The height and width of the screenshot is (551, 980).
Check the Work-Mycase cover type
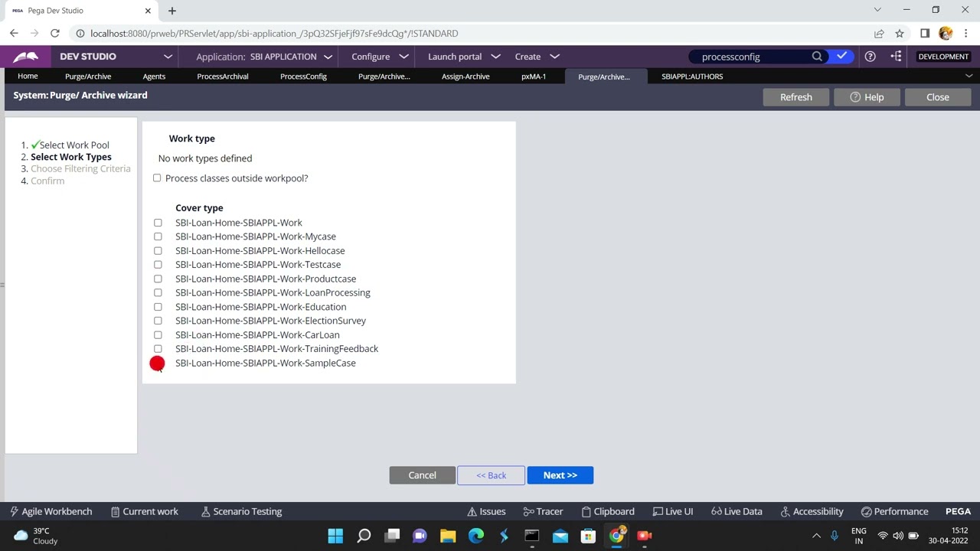(x=158, y=236)
